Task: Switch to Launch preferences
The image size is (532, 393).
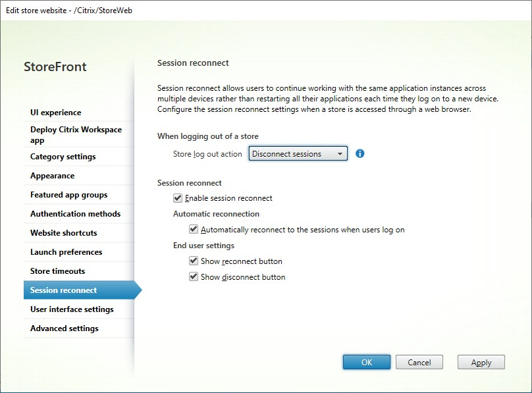Action: tap(66, 252)
